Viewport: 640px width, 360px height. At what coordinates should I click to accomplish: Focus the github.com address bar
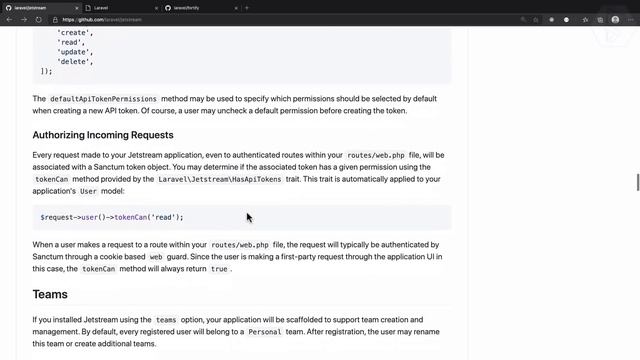[x=286, y=20]
